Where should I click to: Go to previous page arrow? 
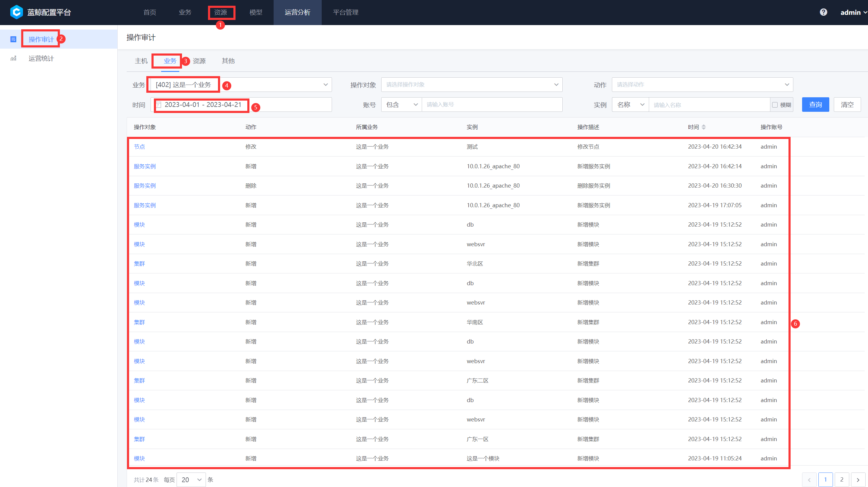[809, 479]
